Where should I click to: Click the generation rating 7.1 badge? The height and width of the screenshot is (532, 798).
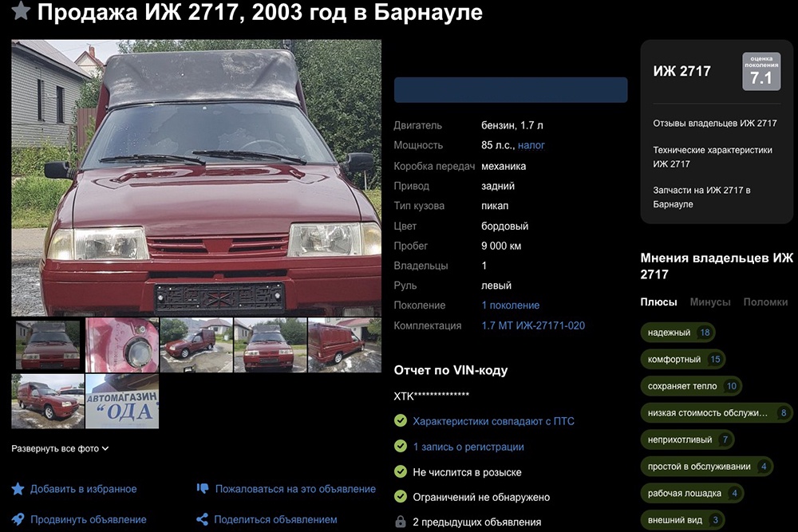(x=760, y=71)
